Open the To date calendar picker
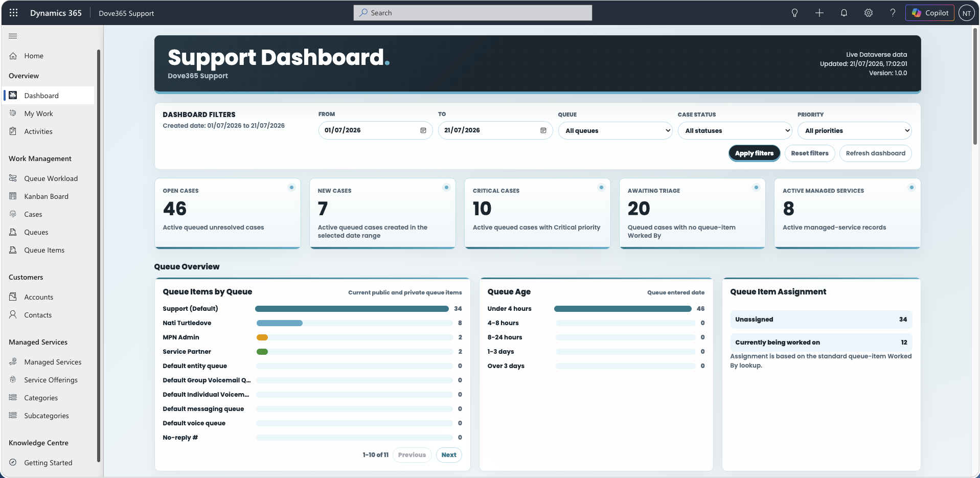 click(x=543, y=130)
